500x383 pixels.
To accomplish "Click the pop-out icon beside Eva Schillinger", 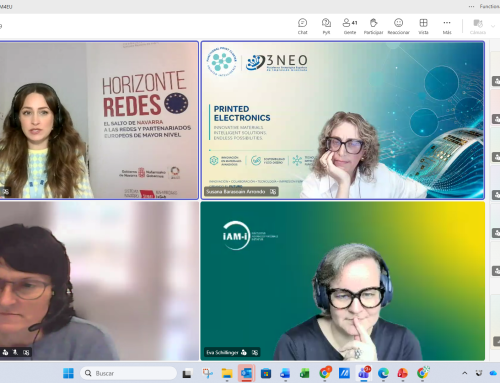I will (x=255, y=352).
